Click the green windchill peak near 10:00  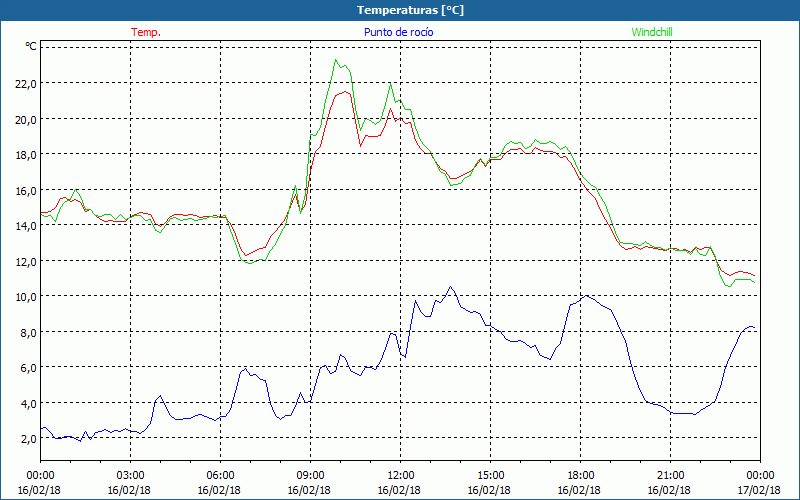[336, 60]
